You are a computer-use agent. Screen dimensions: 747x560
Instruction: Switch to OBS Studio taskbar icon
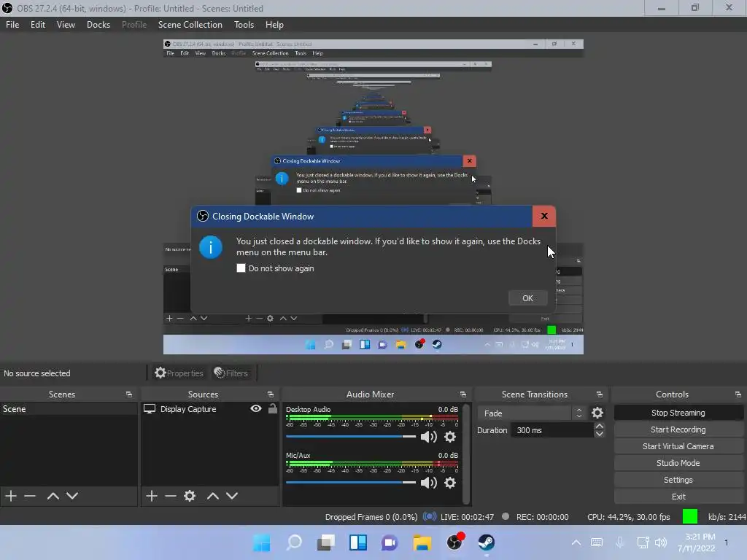coord(454,542)
